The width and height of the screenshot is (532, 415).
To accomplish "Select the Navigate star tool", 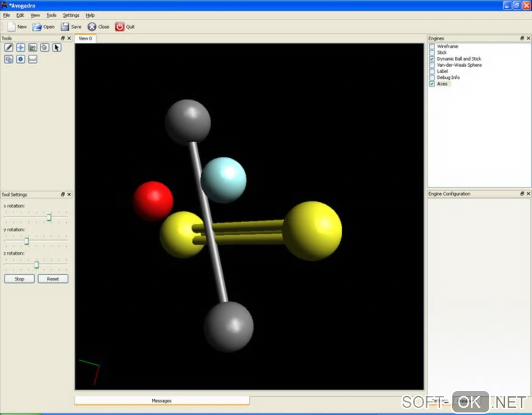I will point(20,47).
